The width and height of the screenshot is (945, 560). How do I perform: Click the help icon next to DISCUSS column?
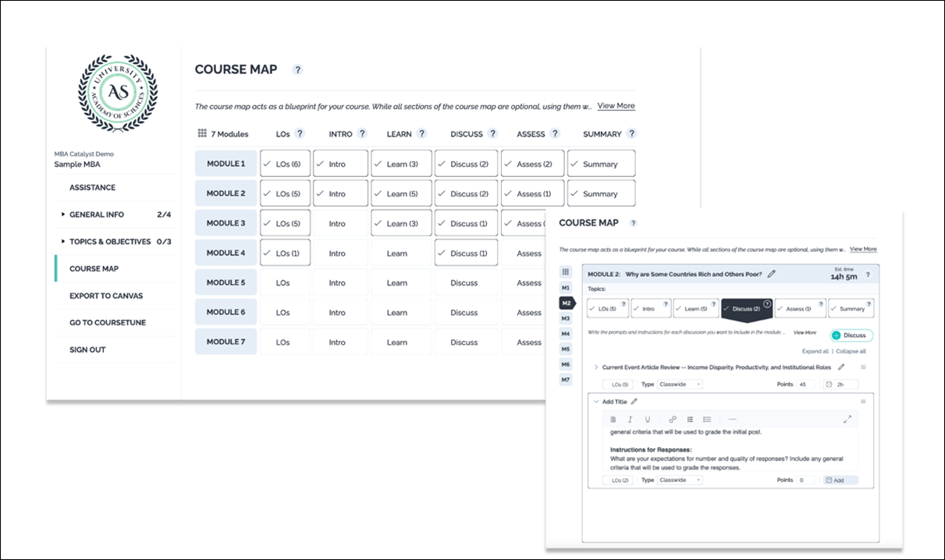click(x=492, y=134)
